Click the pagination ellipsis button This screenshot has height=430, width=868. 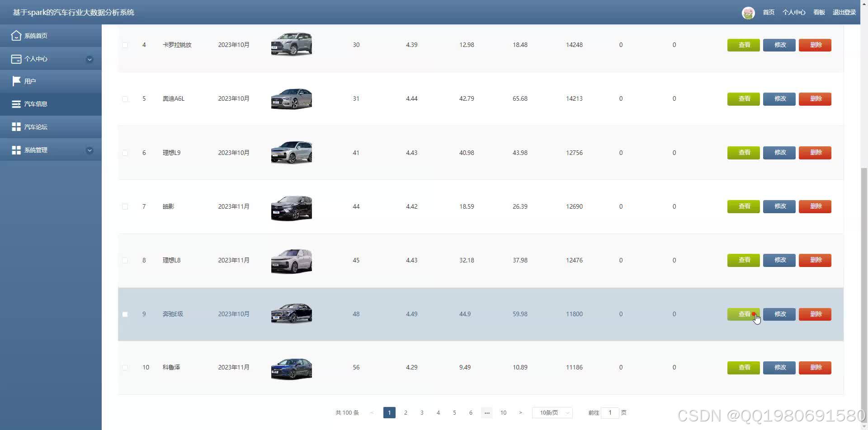[x=487, y=413]
